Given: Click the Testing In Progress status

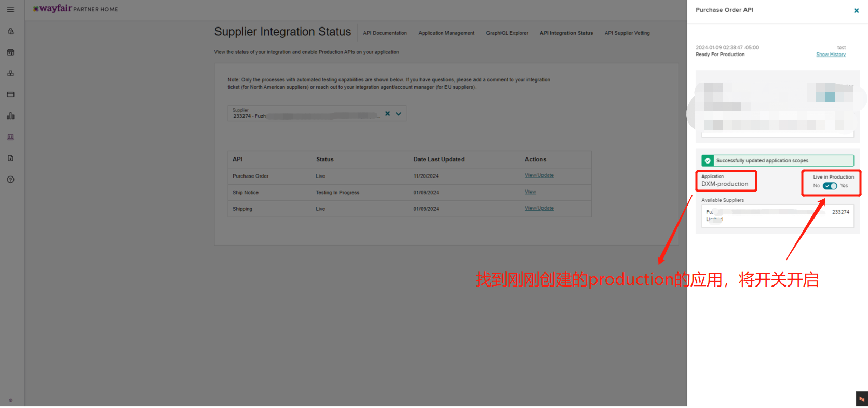Looking at the screenshot, I should (337, 193).
